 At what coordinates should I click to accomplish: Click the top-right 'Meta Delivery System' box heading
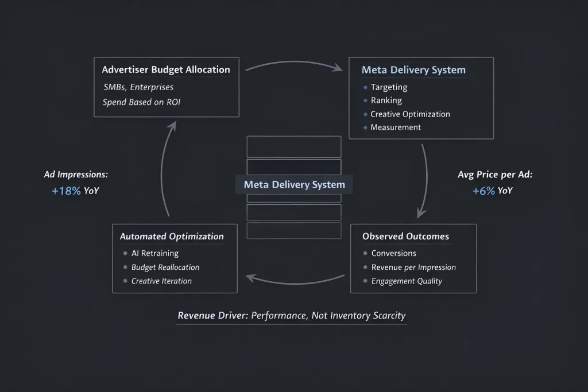click(x=413, y=70)
